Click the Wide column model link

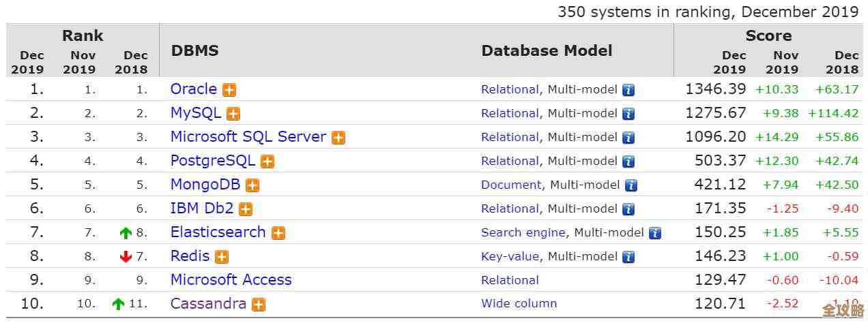(519, 304)
